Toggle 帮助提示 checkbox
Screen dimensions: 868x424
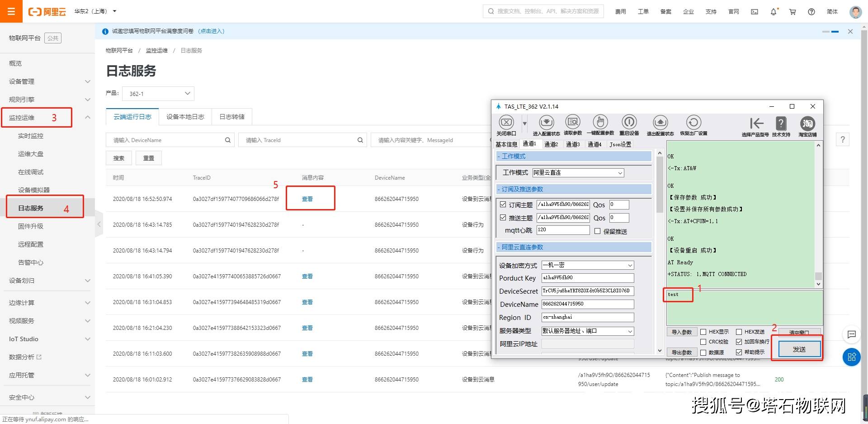[739, 352]
